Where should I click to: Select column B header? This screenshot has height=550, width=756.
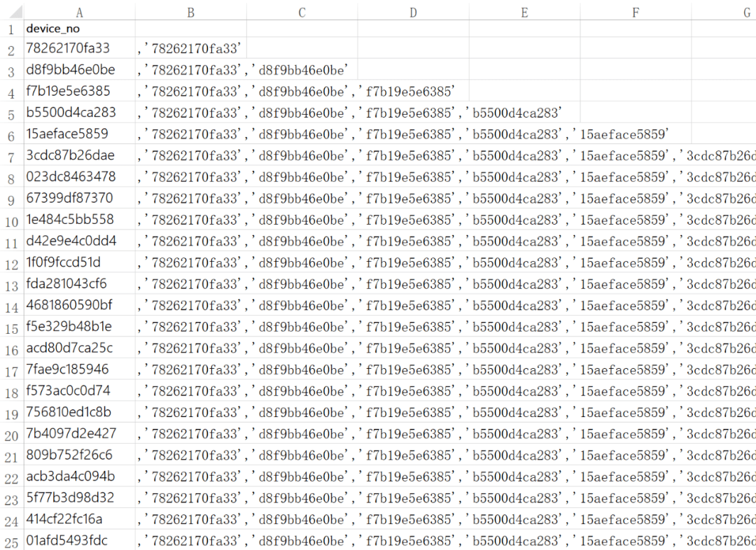point(191,12)
